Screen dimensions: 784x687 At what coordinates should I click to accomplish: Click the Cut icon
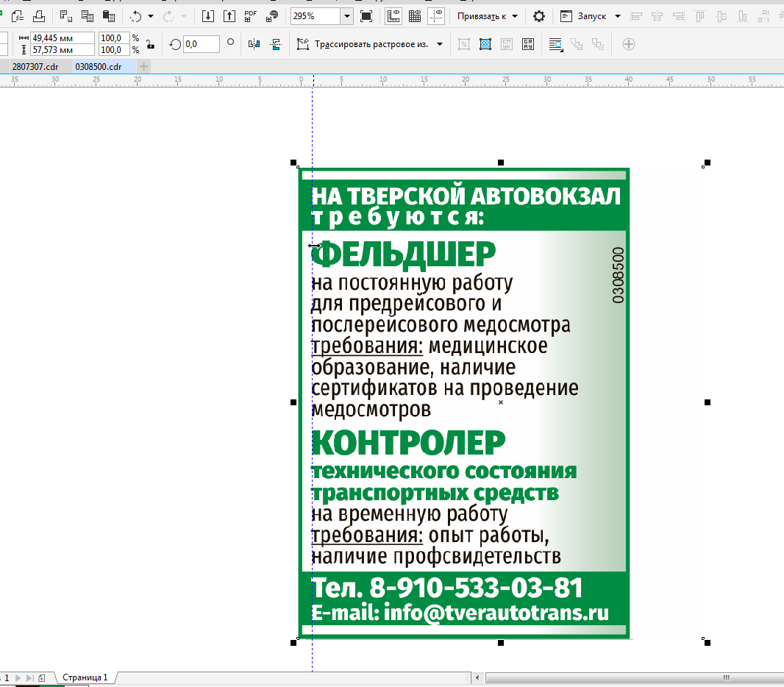[66, 16]
